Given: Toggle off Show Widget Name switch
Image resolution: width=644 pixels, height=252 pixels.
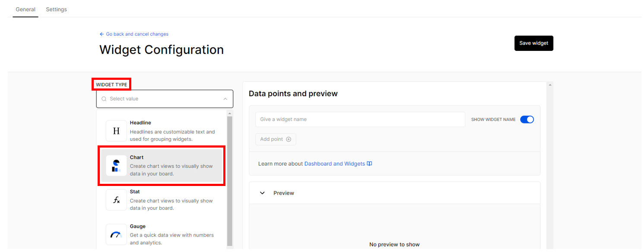Looking at the screenshot, I should click(x=527, y=120).
